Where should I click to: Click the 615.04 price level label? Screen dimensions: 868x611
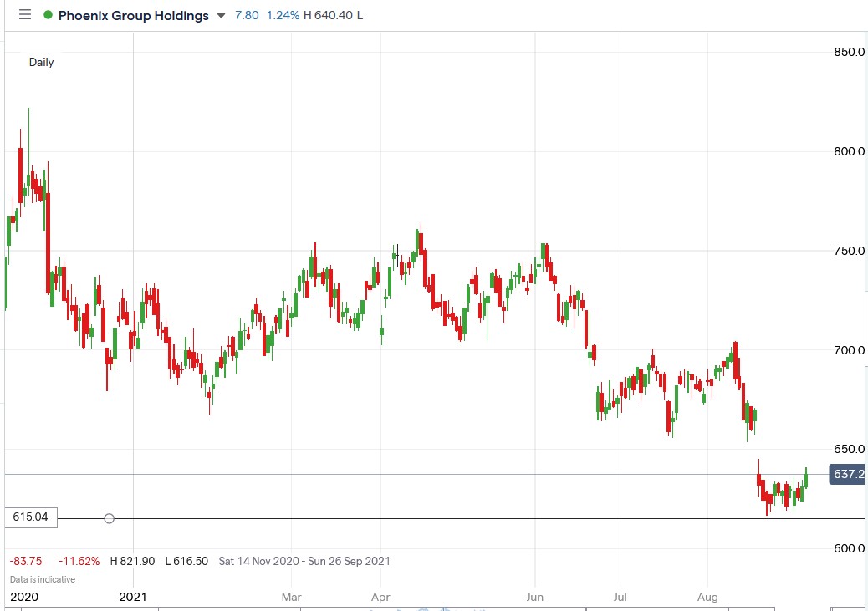(x=30, y=517)
